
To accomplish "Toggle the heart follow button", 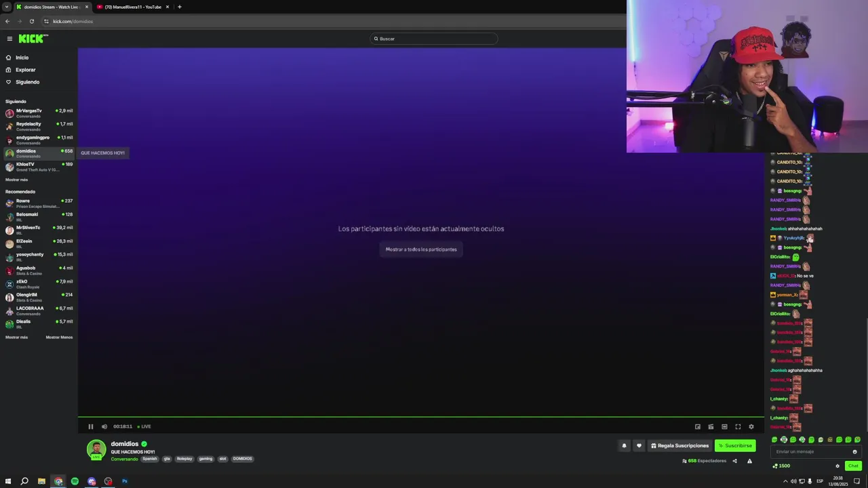I will point(638,445).
